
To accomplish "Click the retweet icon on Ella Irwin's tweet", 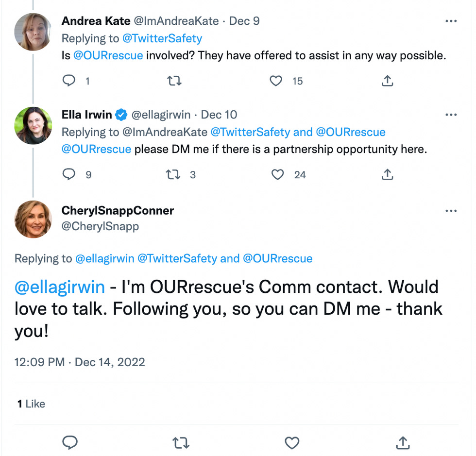I will [x=173, y=174].
